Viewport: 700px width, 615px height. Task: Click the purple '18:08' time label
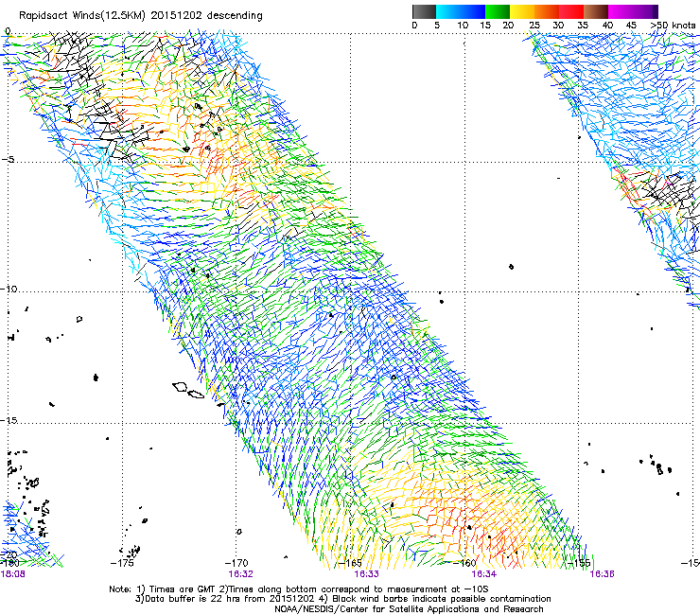point(13,574)
